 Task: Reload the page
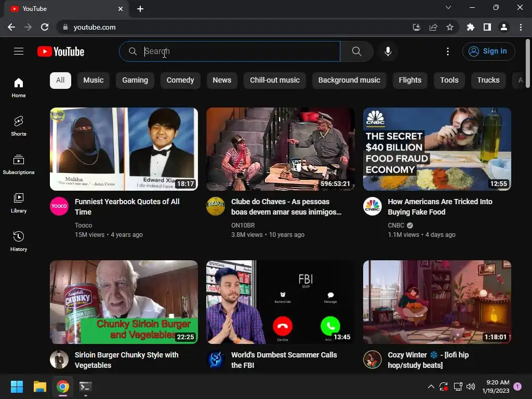click(45, 27)
